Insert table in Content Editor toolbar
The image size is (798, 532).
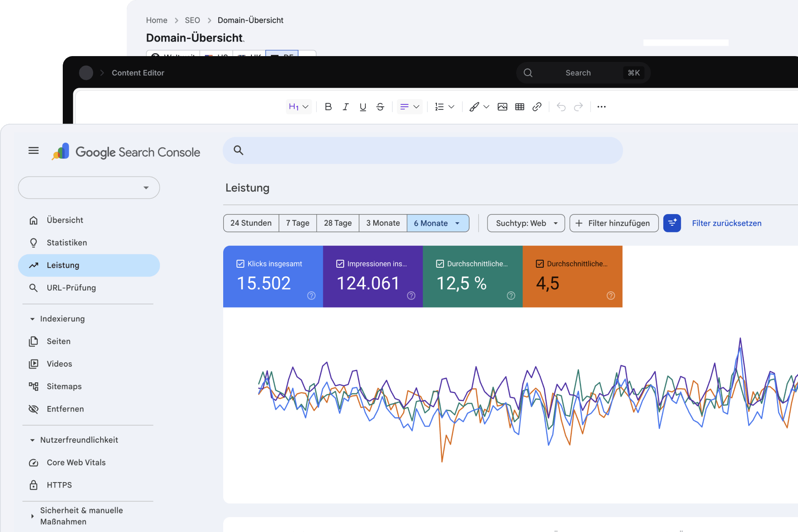click(520, 107)
